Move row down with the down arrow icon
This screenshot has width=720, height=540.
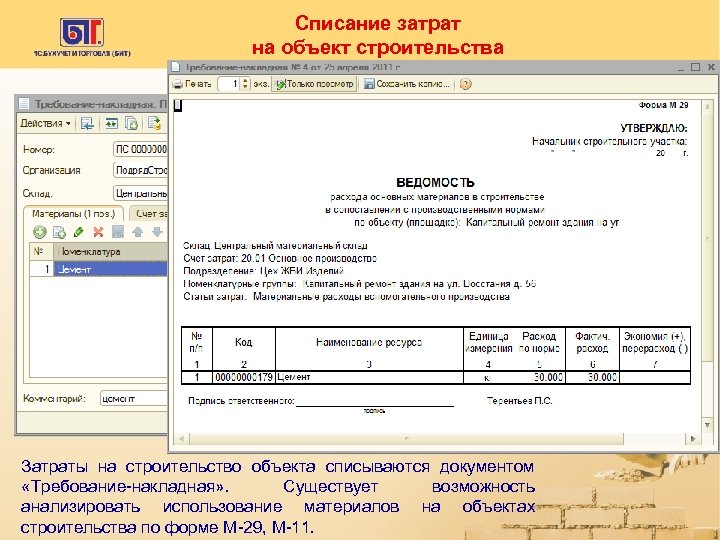click(x=158, y=232)
